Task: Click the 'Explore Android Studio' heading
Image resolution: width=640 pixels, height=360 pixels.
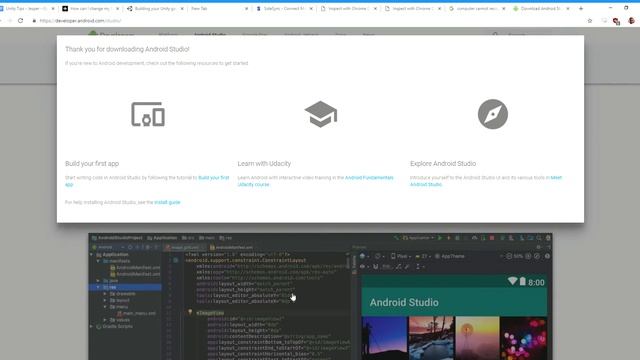Action: 443,163
